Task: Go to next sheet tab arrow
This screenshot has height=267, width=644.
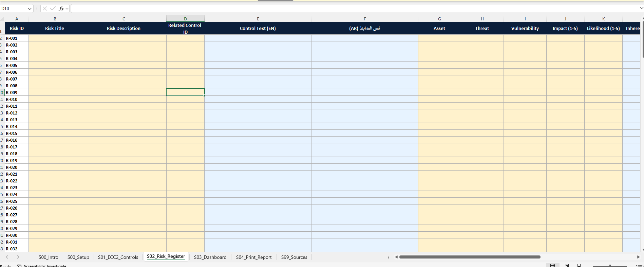Action: point(18,257)
